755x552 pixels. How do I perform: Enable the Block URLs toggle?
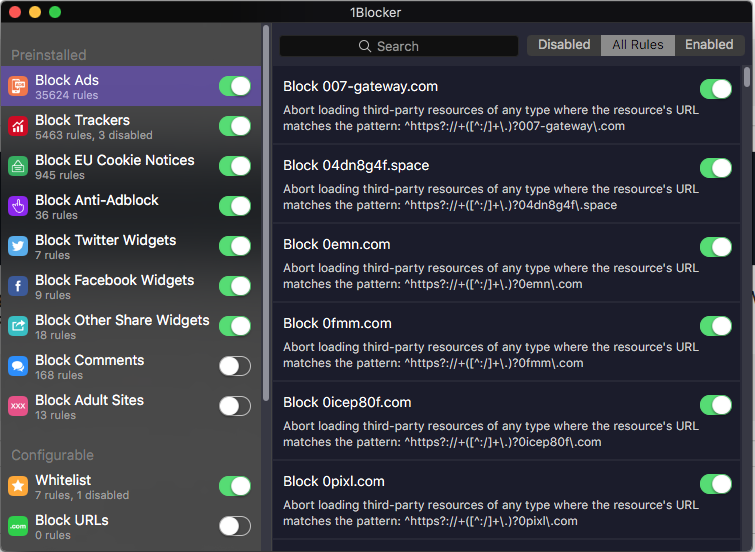[x=235, y=526]
